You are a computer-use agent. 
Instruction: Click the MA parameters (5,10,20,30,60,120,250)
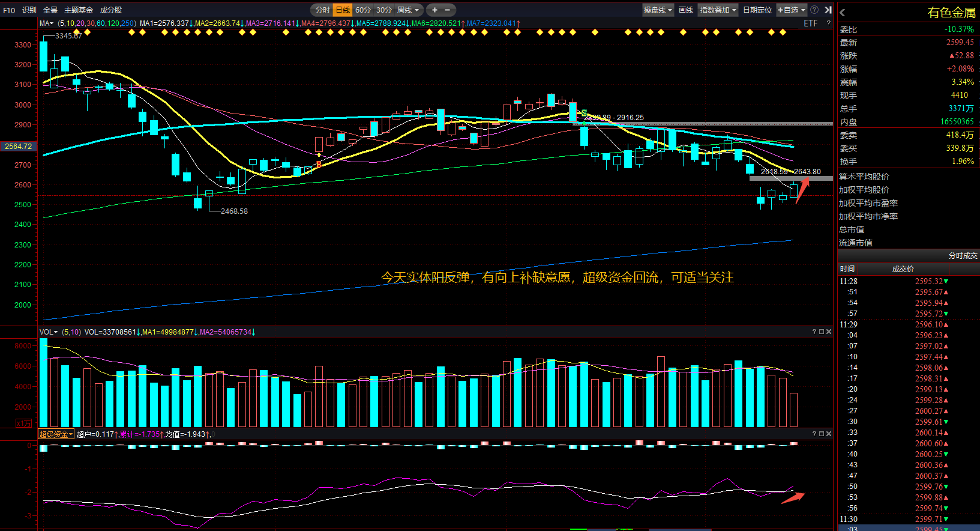point(97,23)
